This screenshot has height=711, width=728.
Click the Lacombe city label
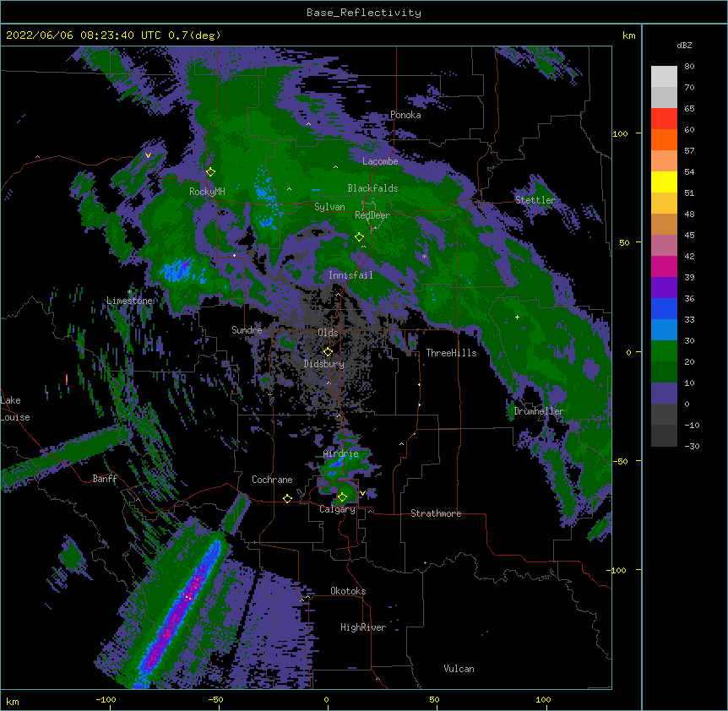[380, 161]
